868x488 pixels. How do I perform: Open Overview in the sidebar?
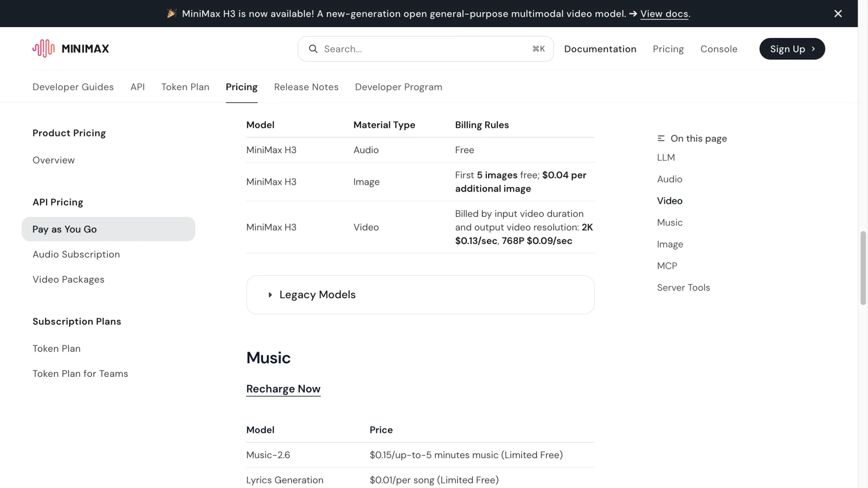pyautogui.click(x=53, y=160)
